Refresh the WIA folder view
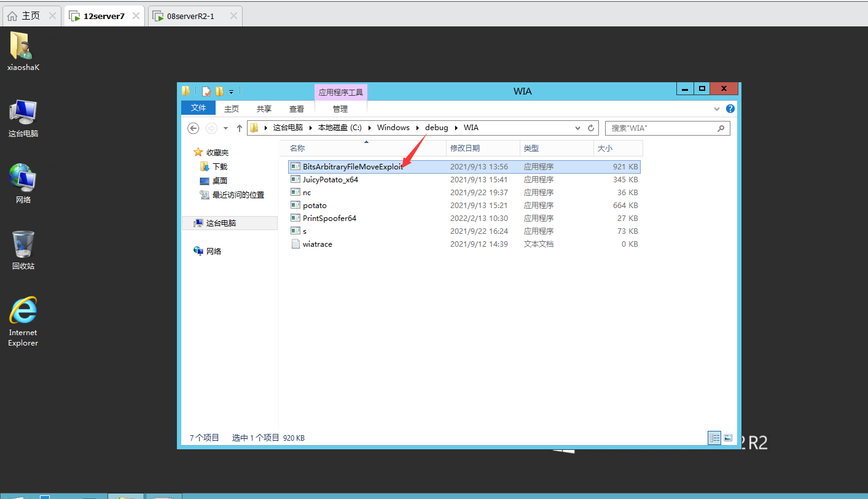 591,128
